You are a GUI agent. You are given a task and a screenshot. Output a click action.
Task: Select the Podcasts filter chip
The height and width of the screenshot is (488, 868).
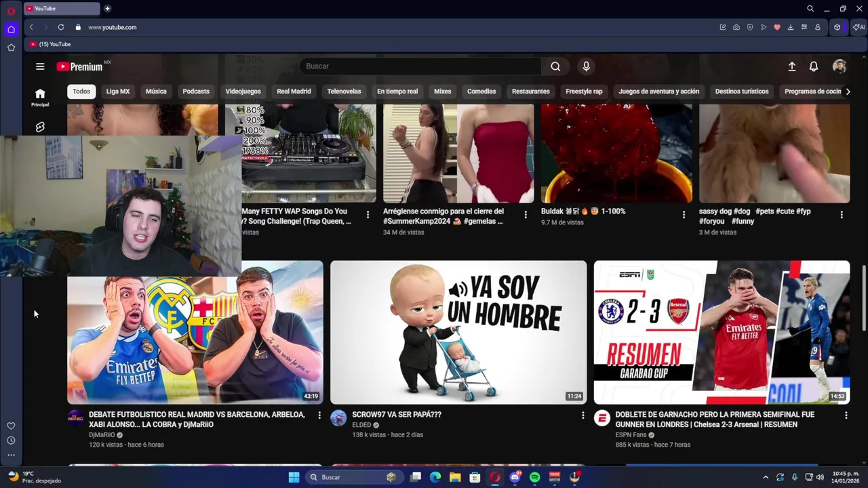tap(196, 91)
